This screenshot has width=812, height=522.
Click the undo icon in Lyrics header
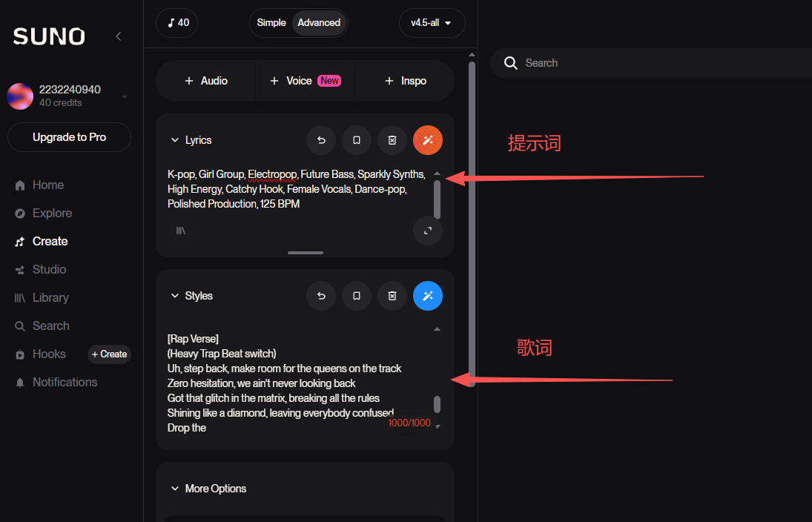[x=321, y=140]
